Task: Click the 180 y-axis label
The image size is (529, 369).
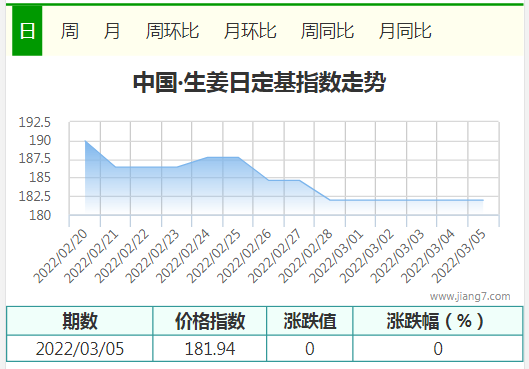Action: pyautogui.click(x=40, y=215)
